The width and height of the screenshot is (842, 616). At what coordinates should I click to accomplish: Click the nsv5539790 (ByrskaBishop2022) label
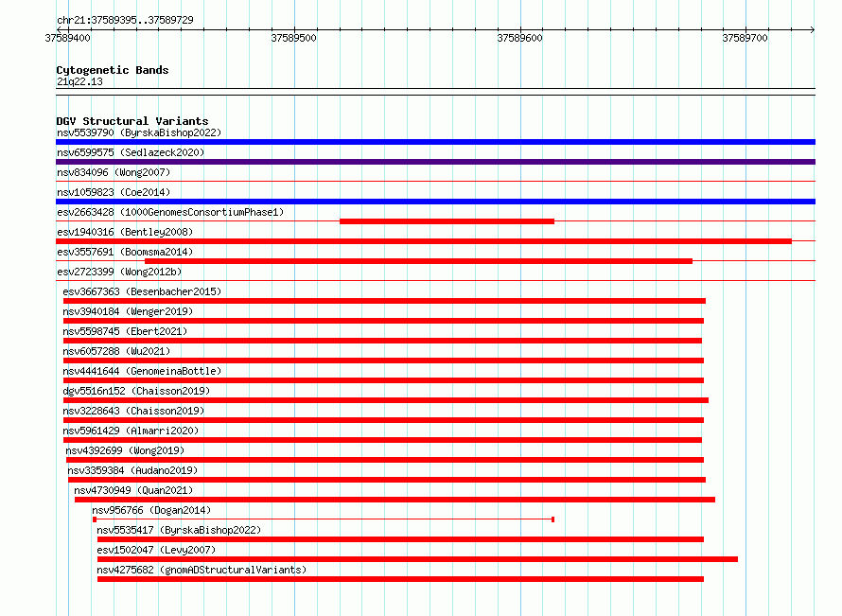(x=139, y=132)
